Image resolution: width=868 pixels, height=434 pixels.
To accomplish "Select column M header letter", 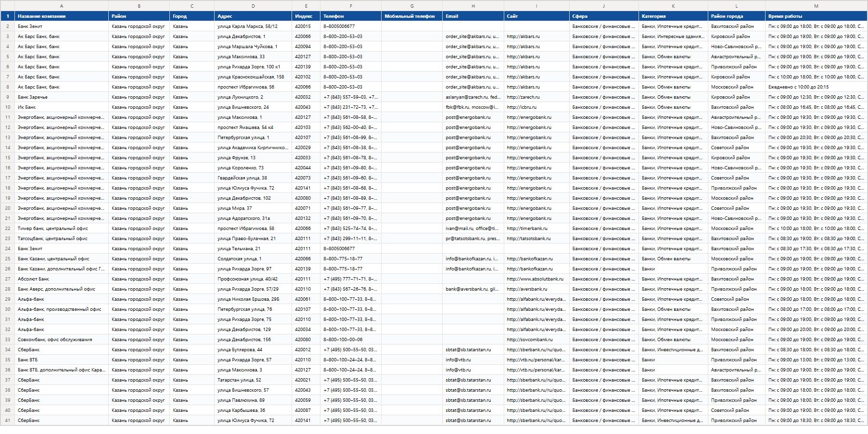I will [x=816, y=6].
